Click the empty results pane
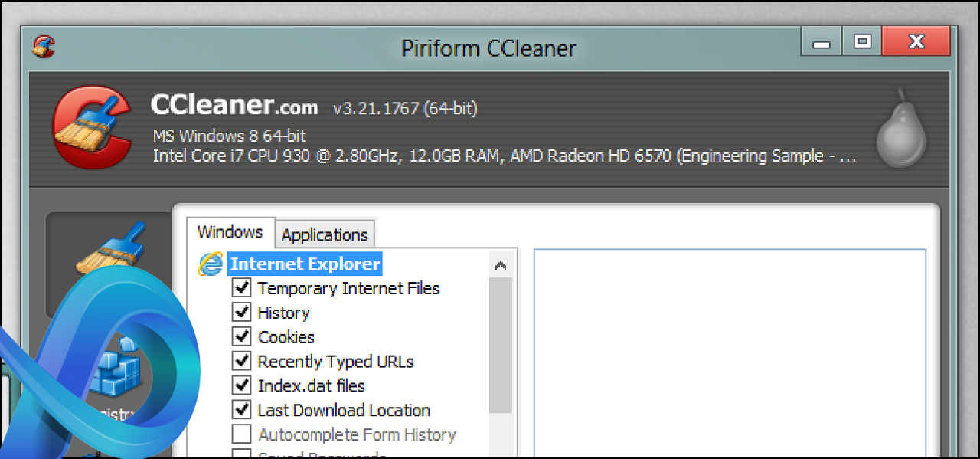The width and height of the screenshot is (980, 459). (730, 352)
